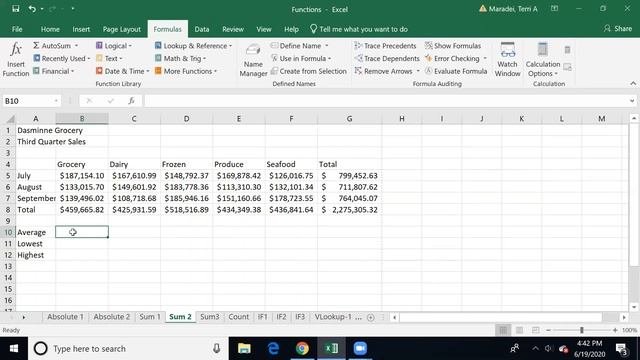
Task: Save the workbook from quick access toolbar
Action: click(16, 9)
